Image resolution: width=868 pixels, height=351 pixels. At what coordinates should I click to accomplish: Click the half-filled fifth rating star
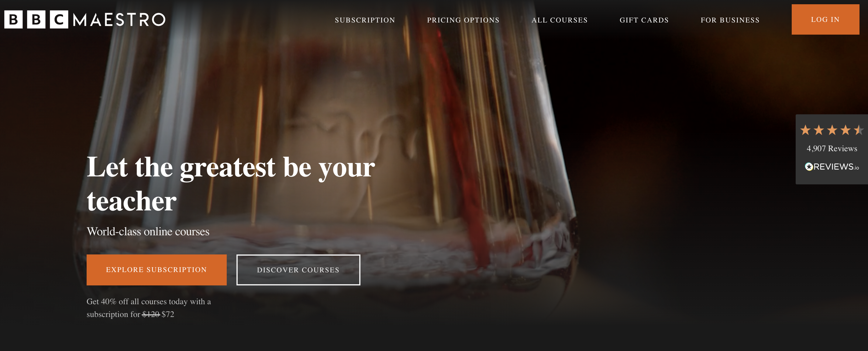click(859, 130)
